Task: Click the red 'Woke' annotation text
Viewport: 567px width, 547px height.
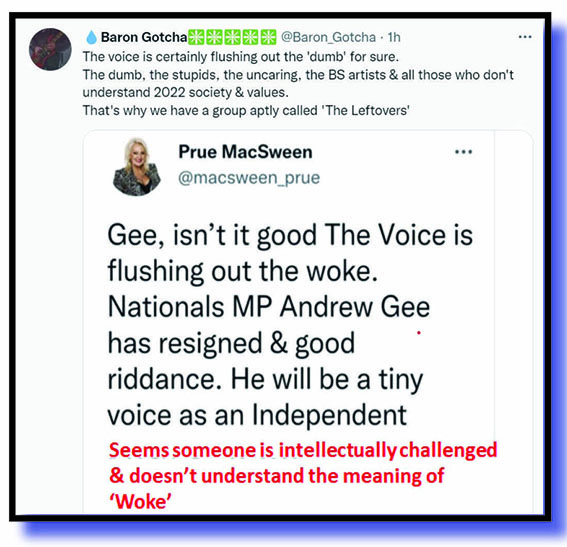Action: [140, 502]
